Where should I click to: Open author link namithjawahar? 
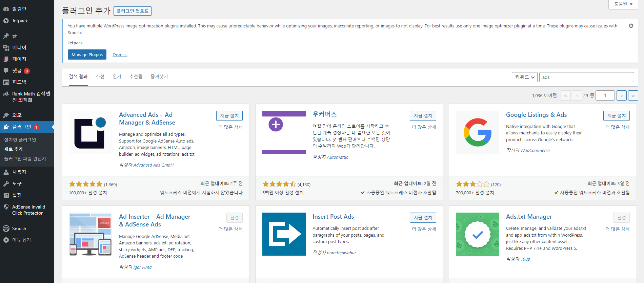click(342, 253)
